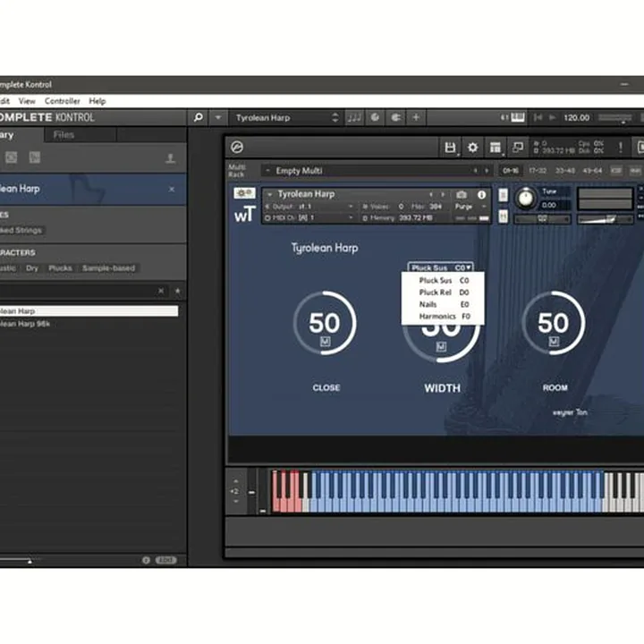
Task: Toggle the KSP multi script button
Action: click(x=616, y=171)
